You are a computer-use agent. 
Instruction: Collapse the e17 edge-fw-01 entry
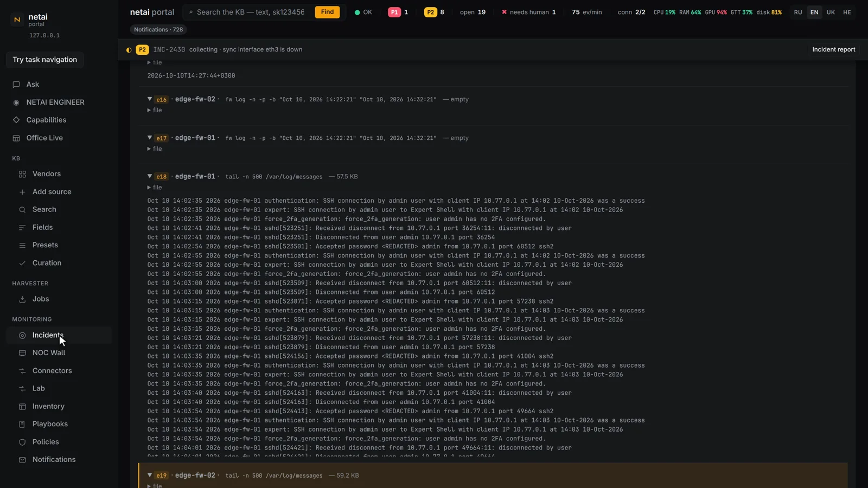pyautogui.click(x=150, y=138)
